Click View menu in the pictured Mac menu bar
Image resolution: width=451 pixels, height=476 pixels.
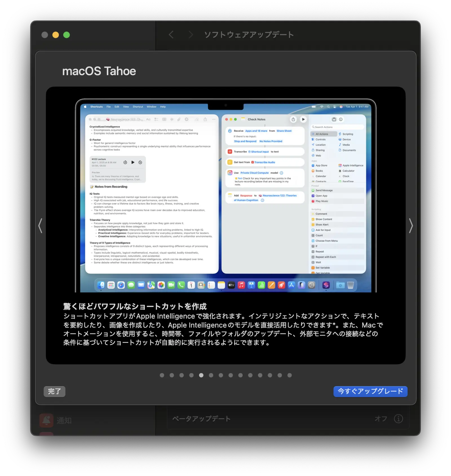point(126,107)
